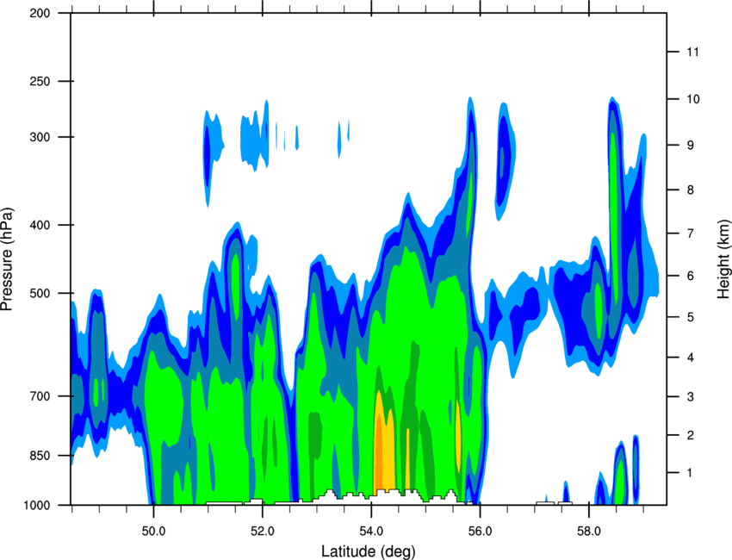Pick the 6 km height label
The image size is (732, 560).
[690, 276]
